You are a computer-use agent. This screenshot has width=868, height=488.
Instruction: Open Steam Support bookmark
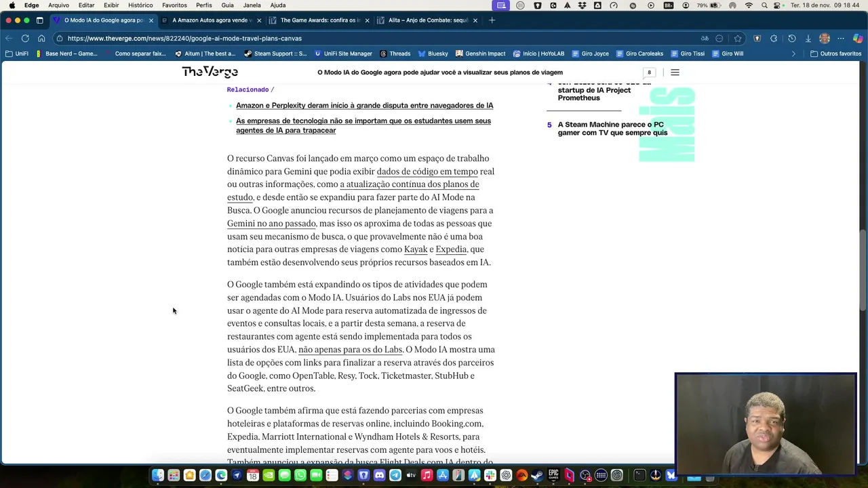click(275, 54)
